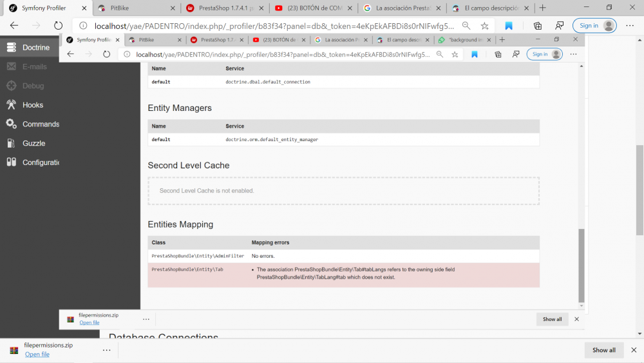
Task: Select PrestaShopBundle\Entity\Tab class cell
Action: tap(187, 270)
